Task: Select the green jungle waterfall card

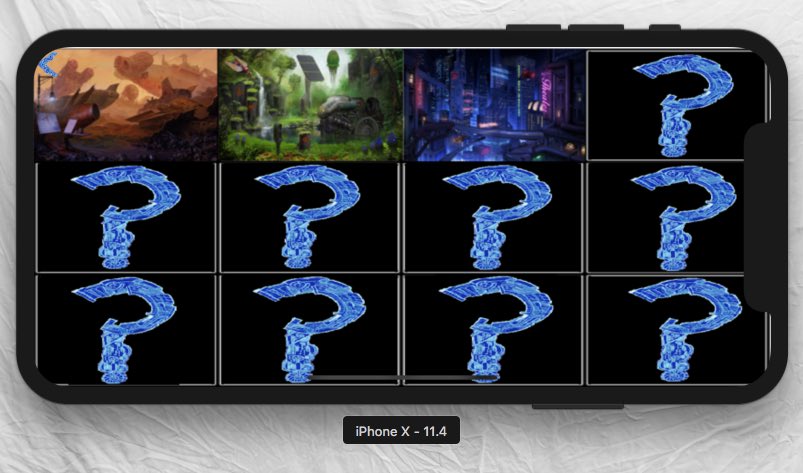Action: [310, 105]
